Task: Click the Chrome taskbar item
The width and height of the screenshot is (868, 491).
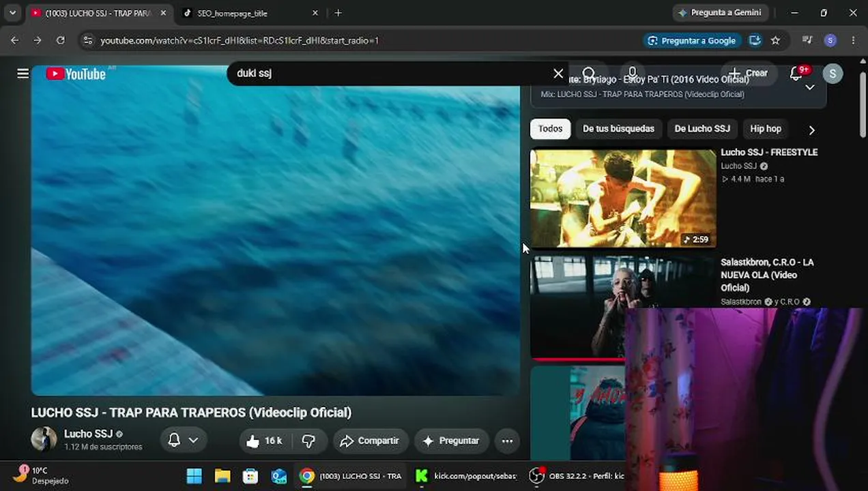Action: tap(351, 475)
